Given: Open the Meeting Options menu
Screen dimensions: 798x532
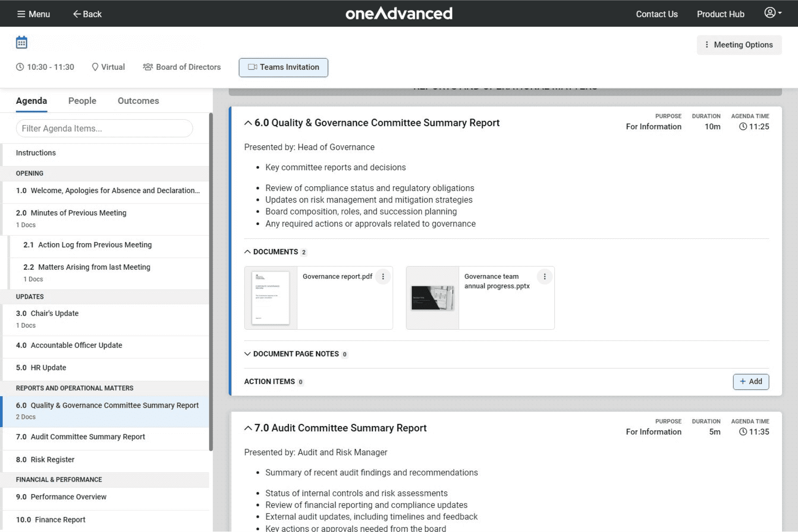Looking at the screenshot, I should point(739,45).
